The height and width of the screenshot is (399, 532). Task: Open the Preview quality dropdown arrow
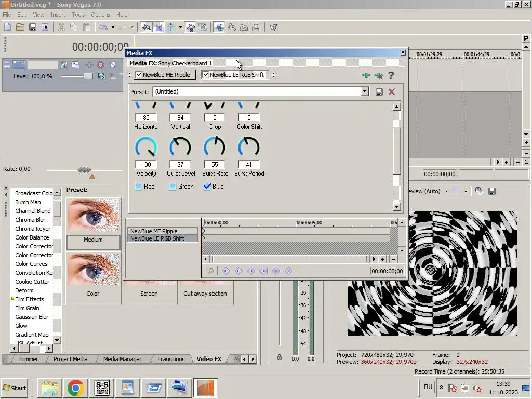446,191
